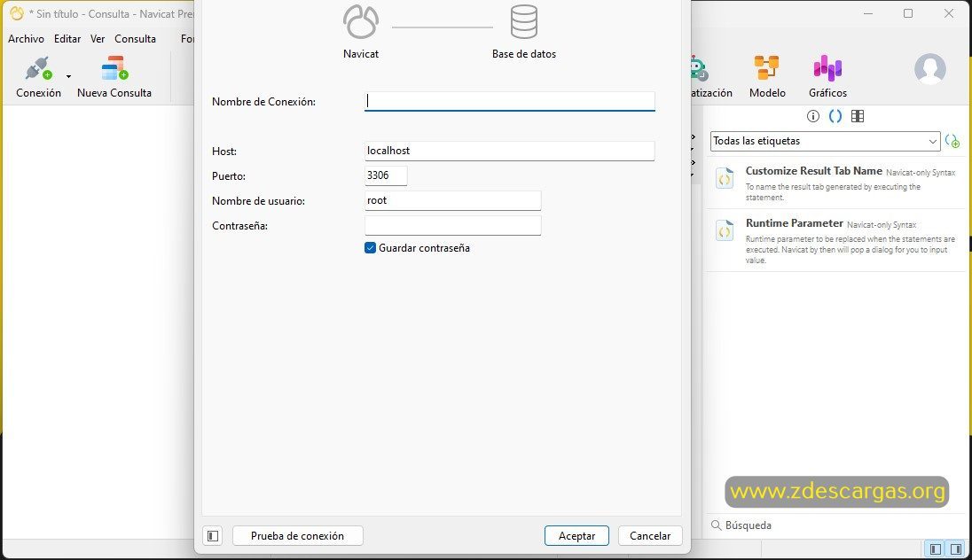Open the Consulta menu
This screenshot has width=972, height=560.
click(x=135, y=38)
